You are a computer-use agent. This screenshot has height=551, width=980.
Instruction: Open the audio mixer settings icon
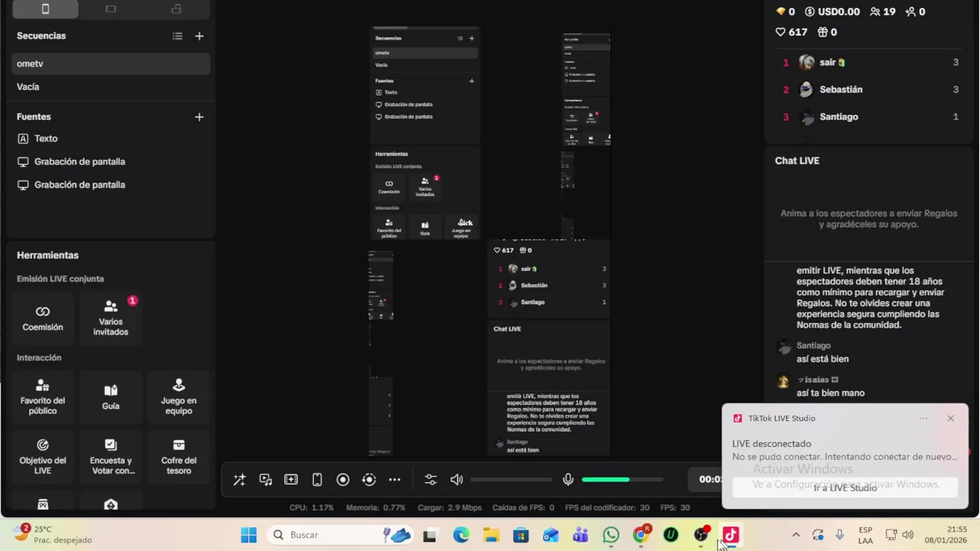430,480
